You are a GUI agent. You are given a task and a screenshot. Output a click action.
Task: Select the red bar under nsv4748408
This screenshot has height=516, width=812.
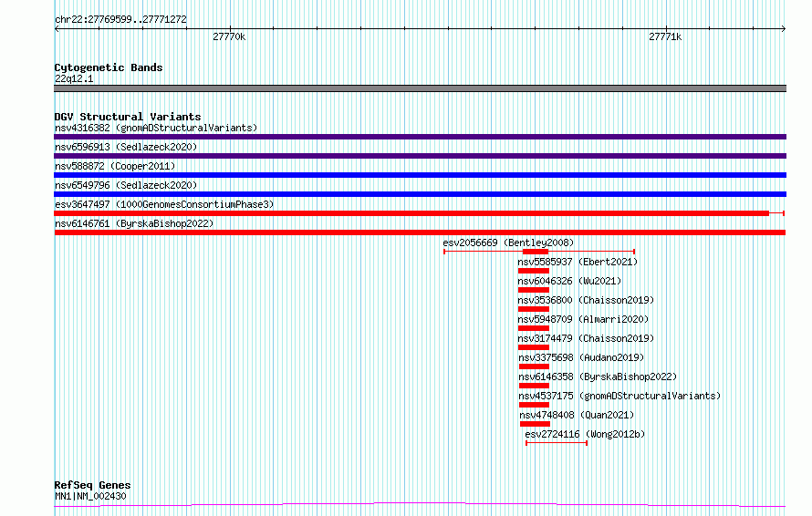535,424
